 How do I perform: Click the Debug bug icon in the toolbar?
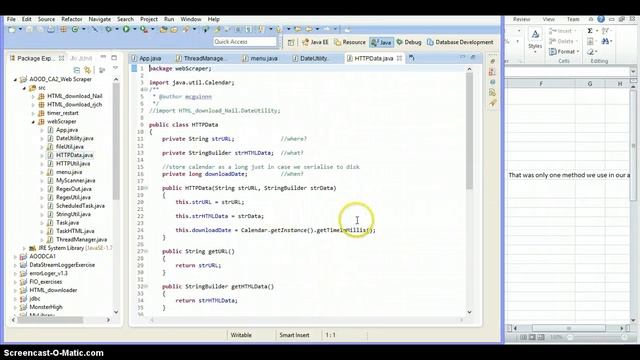point(109,29)
